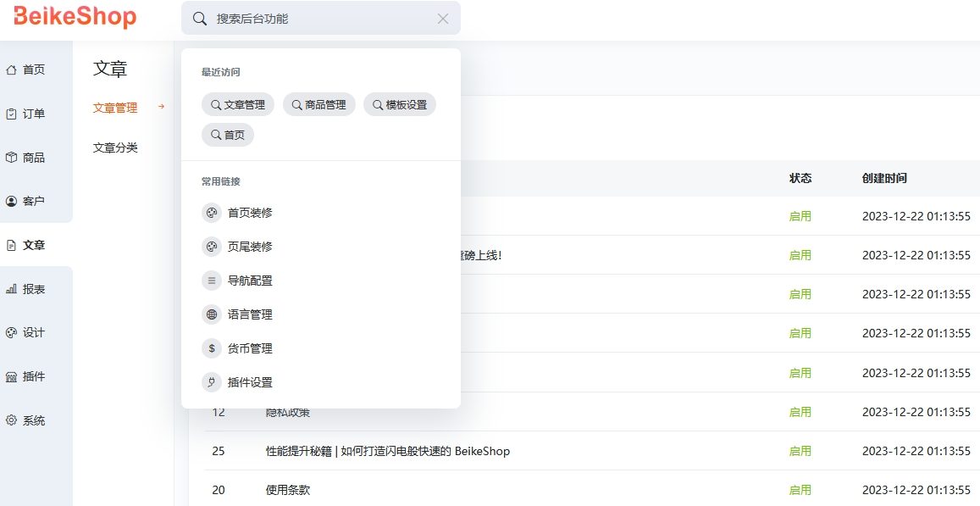Open the 系统 settings section
The image size is (980, 506).
coord(34,420)
